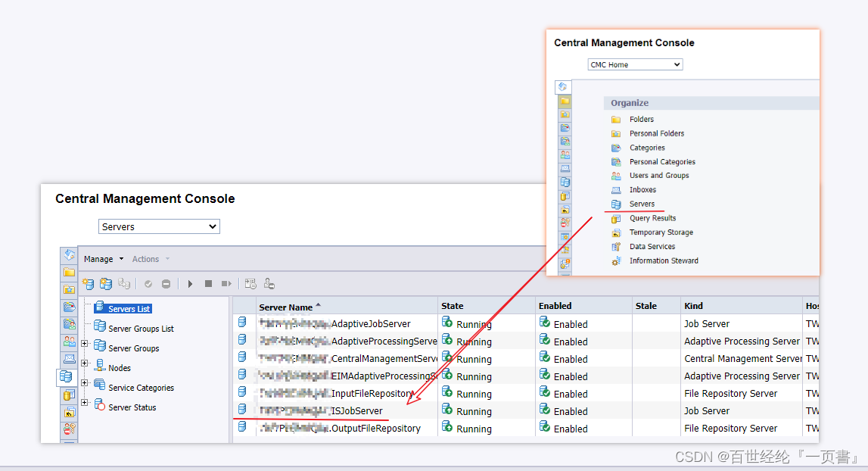Open the Actions menu

click(x=151, y=259)
